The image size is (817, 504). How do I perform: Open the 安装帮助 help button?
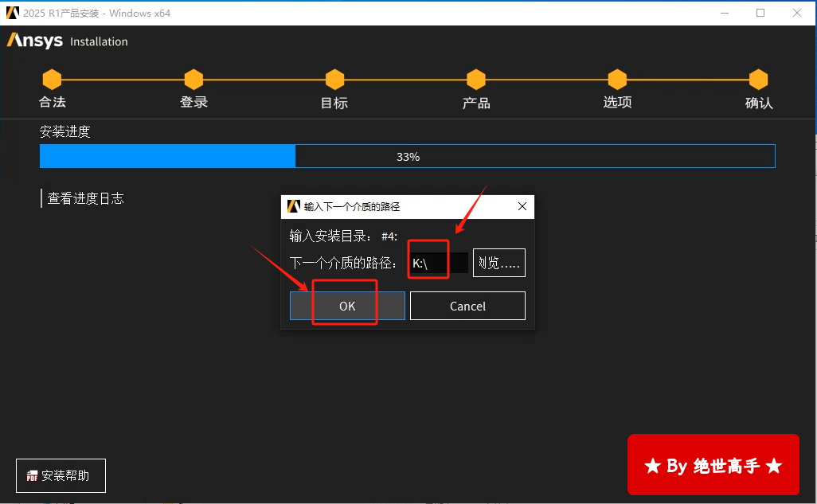61,475
